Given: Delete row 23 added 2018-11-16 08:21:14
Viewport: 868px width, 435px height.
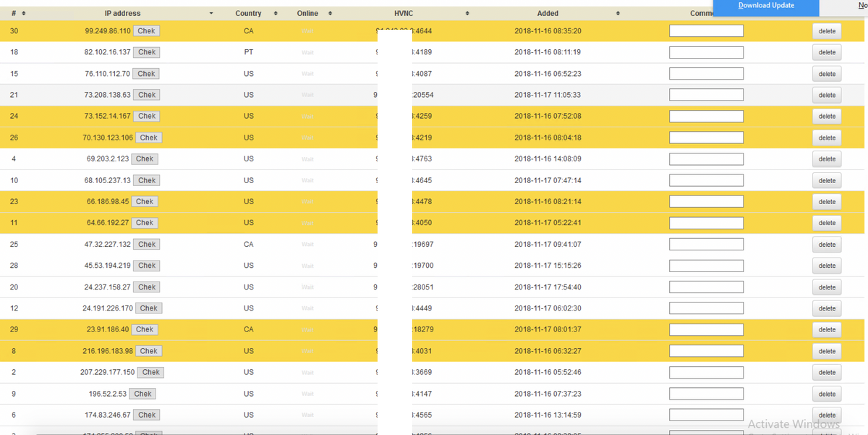Looking at the screenshot, I should 827,201.
